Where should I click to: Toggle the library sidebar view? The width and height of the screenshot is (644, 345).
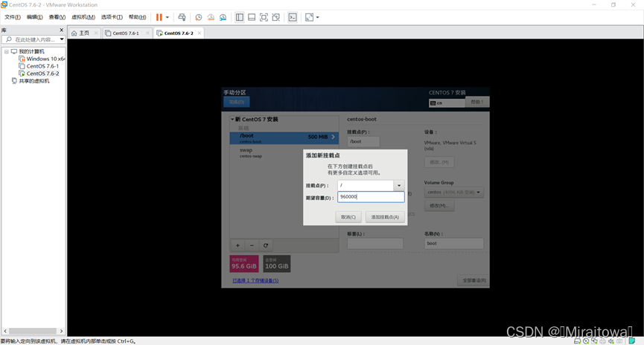[240, 17]
